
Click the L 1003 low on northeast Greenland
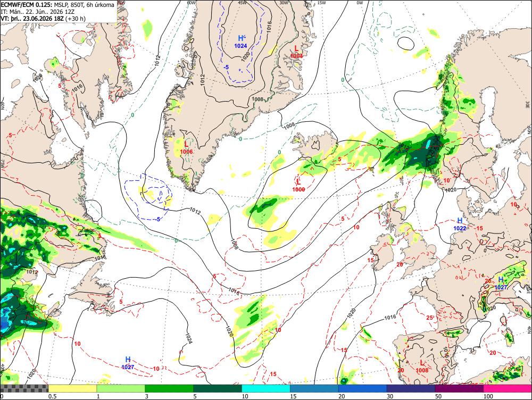tap(296, 52)
